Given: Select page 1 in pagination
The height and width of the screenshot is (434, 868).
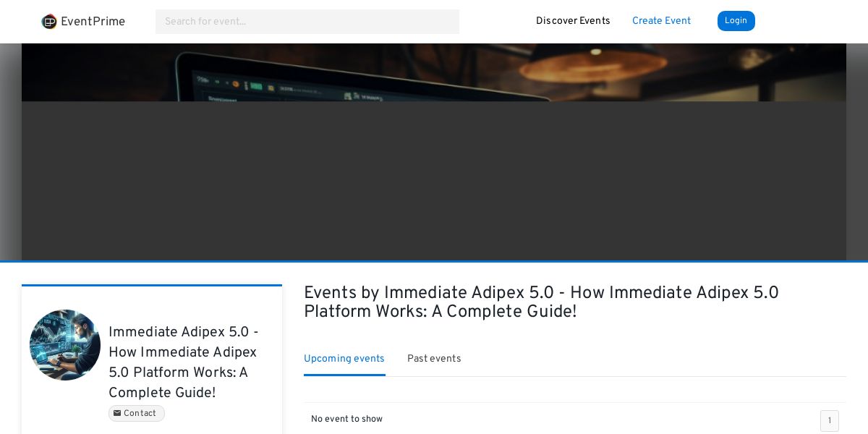Looking at the screenshot, I should 830,421.
